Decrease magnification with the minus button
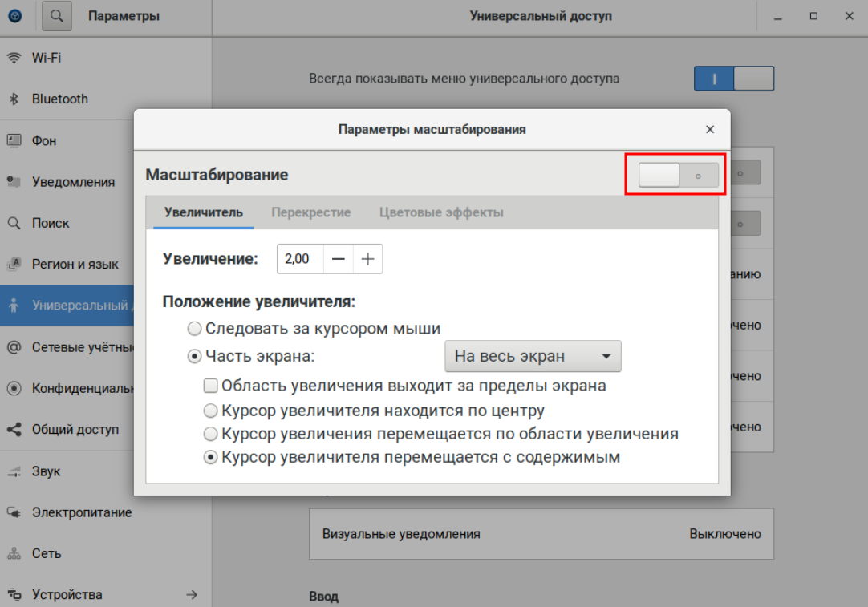Image resolution: width=868 pixels, height=607 pixels. tap(339, 259)
